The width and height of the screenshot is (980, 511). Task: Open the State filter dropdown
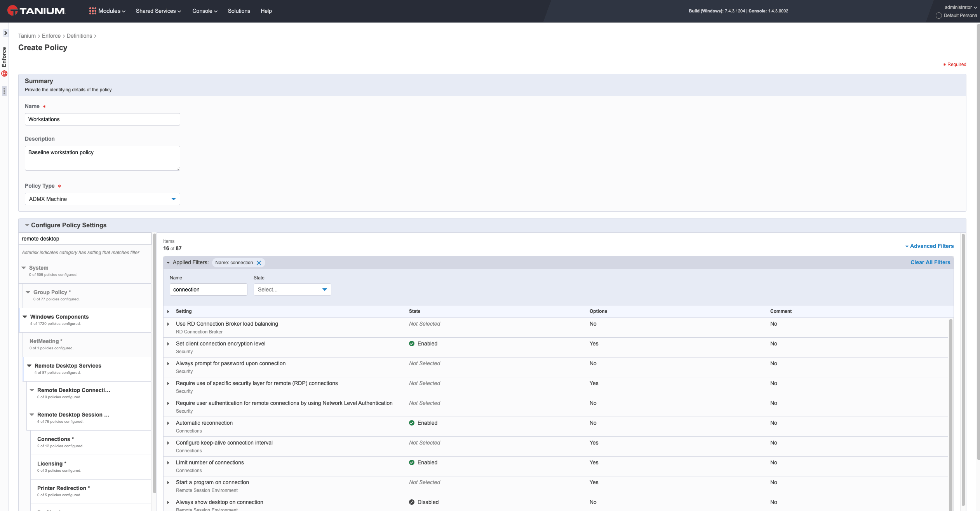click(x=292, y=290)
